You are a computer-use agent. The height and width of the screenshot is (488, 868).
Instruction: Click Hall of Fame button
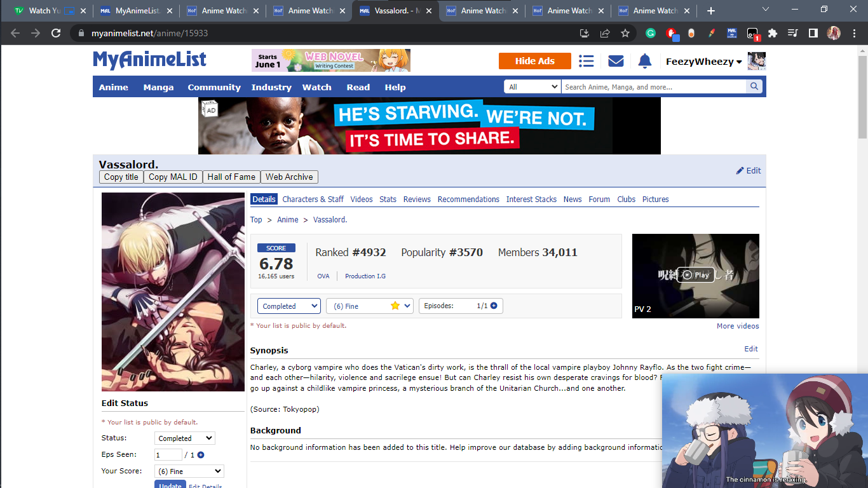[231, 177]
